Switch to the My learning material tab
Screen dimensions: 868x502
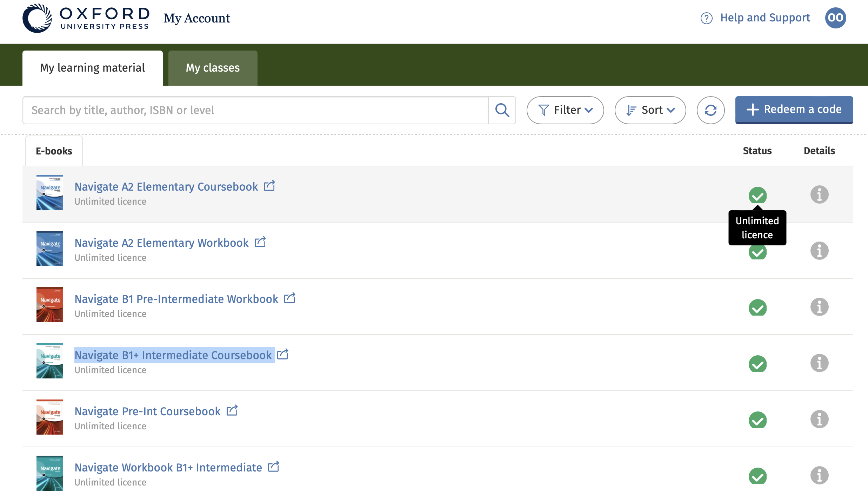(x=93, y=68)
